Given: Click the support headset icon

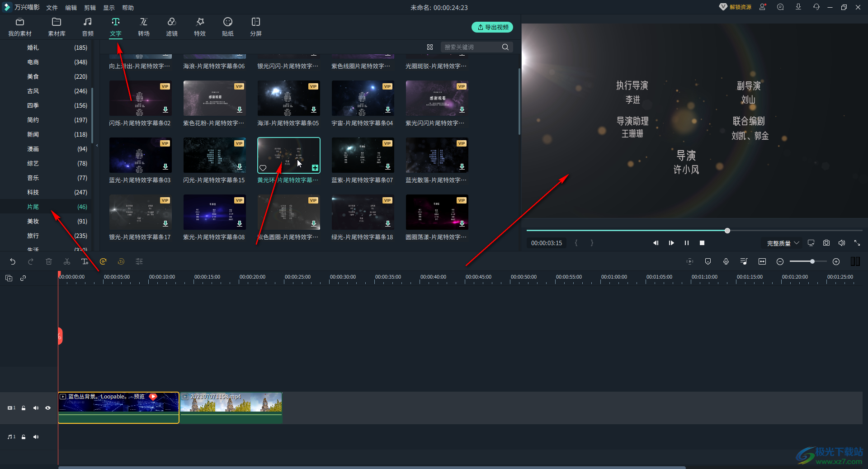Looking at the screenshot, I should (x=816, y=7).
